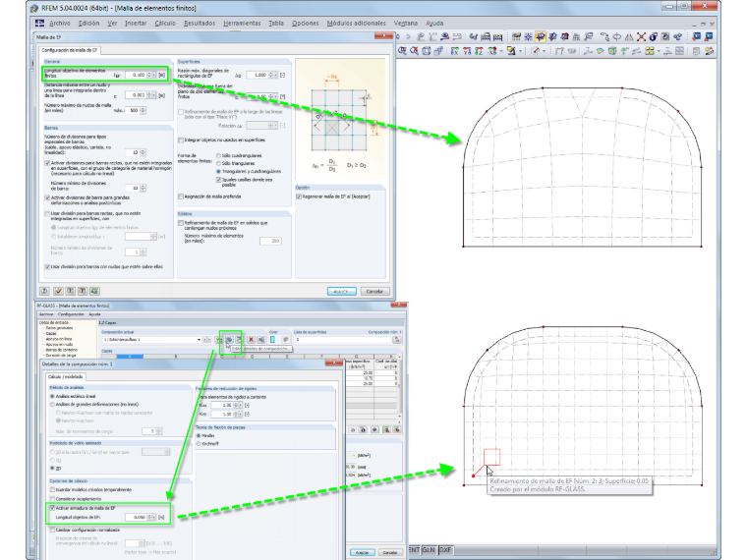Click the view along X axis icon
The image size is (747, 560).
click(x=454, y=51)
